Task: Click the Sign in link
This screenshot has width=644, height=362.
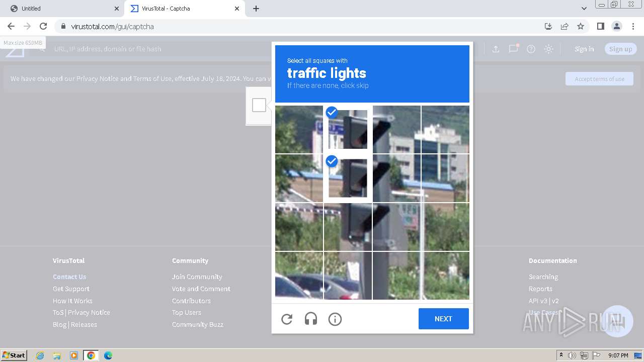Action: 584,49
